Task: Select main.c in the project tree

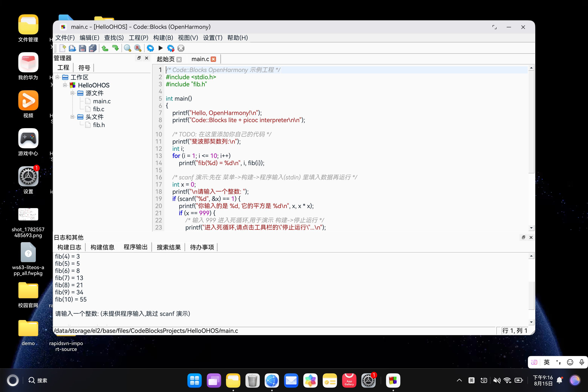Action: point(102,101)
